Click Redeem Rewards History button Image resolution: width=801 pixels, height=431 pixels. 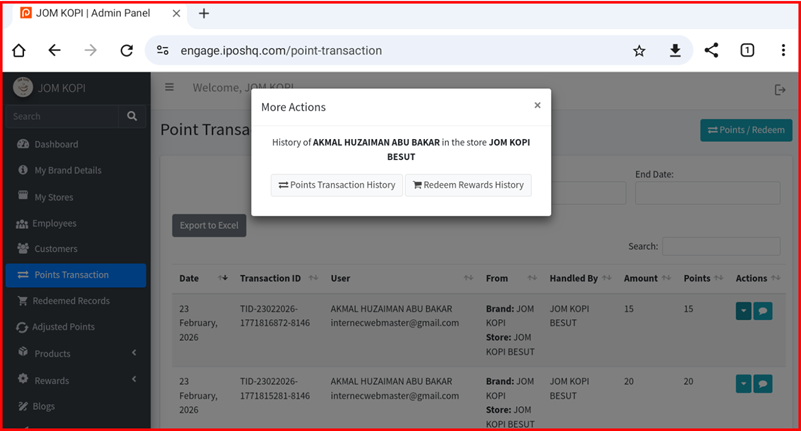[468, 185]
